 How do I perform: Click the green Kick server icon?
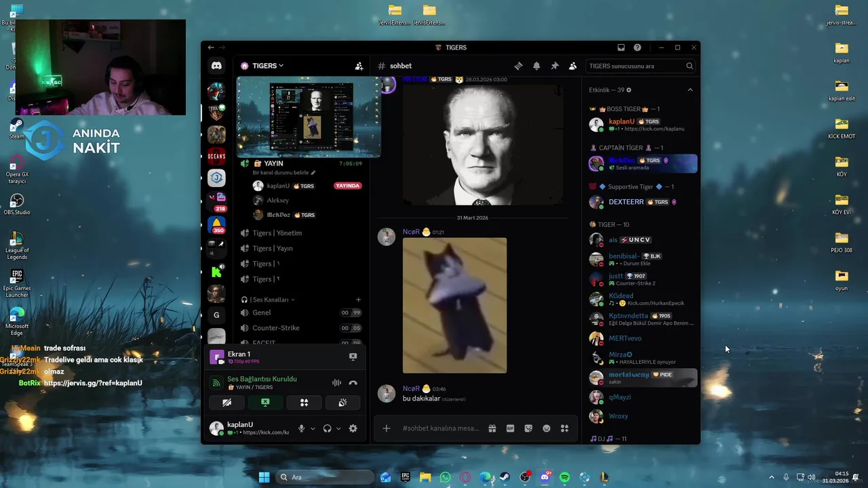click(x=216, y=272)
